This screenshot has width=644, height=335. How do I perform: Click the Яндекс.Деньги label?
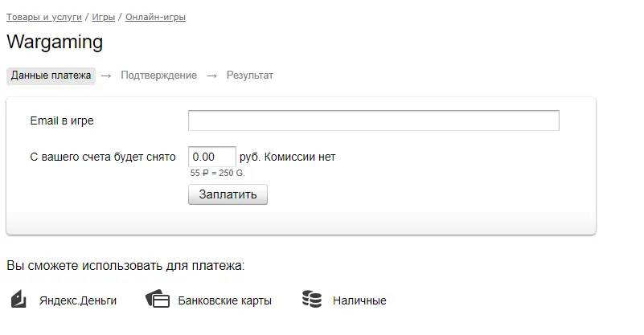78,301
